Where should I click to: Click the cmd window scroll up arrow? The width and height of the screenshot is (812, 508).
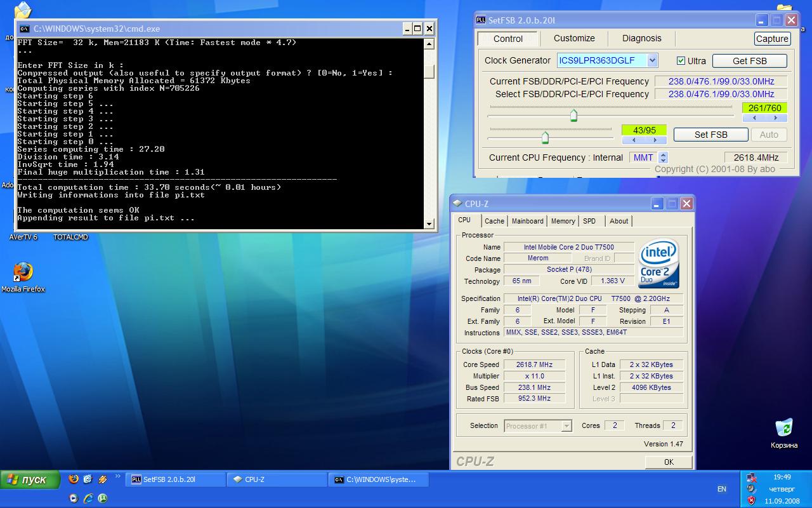pos(429,44)
